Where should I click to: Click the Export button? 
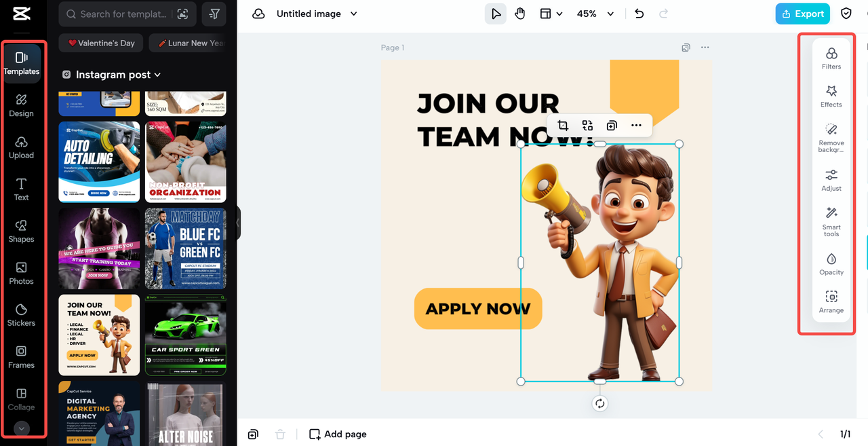point(803,14)
